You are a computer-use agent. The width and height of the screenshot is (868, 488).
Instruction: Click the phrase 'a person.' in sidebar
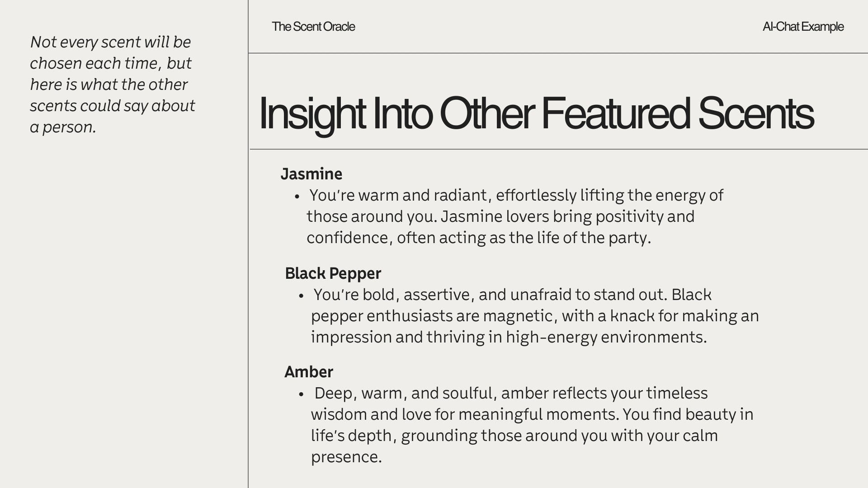tap(63, 127)
